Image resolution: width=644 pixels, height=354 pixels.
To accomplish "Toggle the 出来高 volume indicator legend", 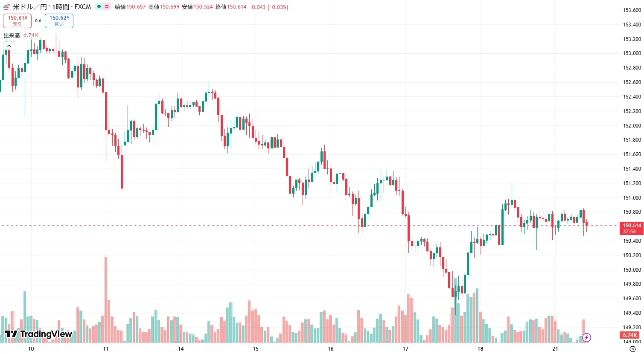I will (12, 35).
